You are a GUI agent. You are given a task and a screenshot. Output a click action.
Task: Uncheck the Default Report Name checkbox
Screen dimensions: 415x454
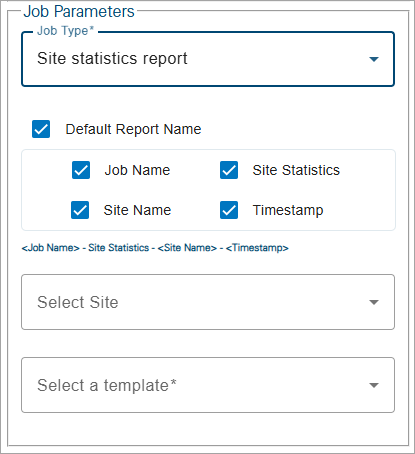41,129
